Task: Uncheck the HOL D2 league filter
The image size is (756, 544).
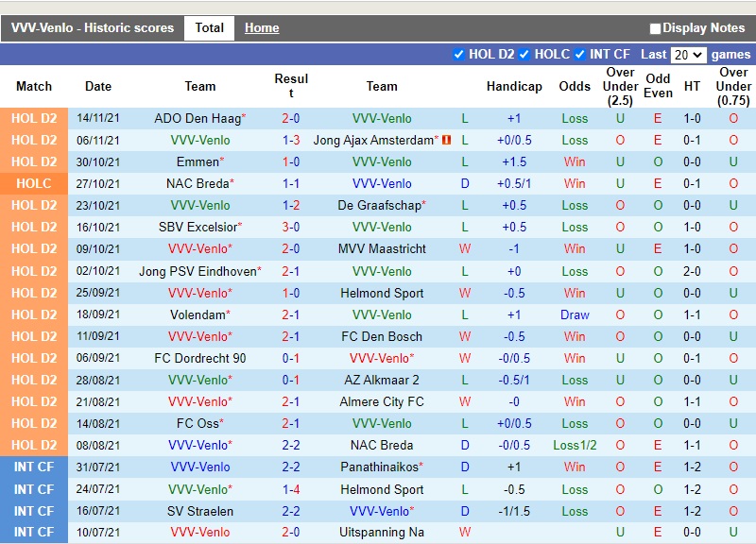Action: pyautogui.click(x=459, y=55)
